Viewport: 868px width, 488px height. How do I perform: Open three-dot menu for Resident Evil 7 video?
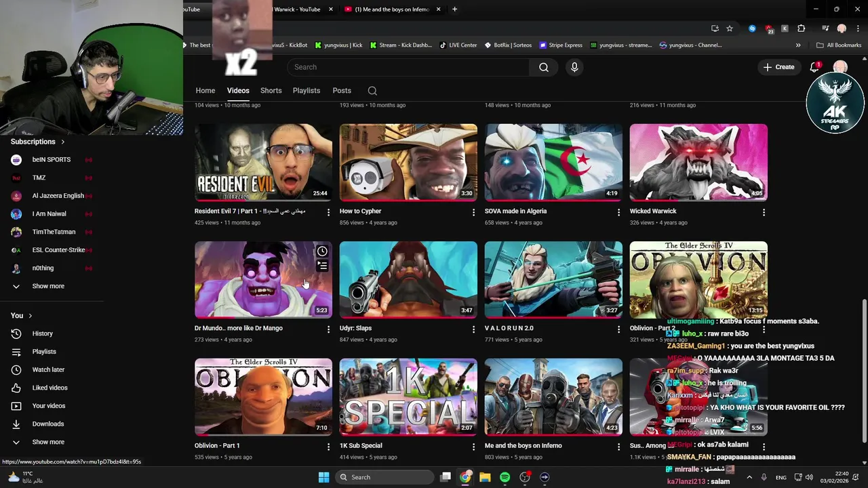click(x=328, y=212)
